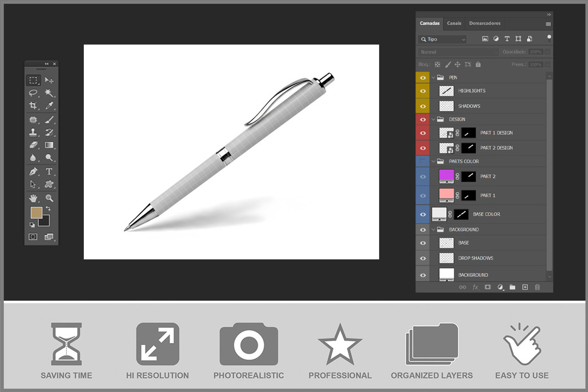The width and height of the screenshot is (588, 392).
Task: Hide the DESIGN group
Action: (422, 119)
